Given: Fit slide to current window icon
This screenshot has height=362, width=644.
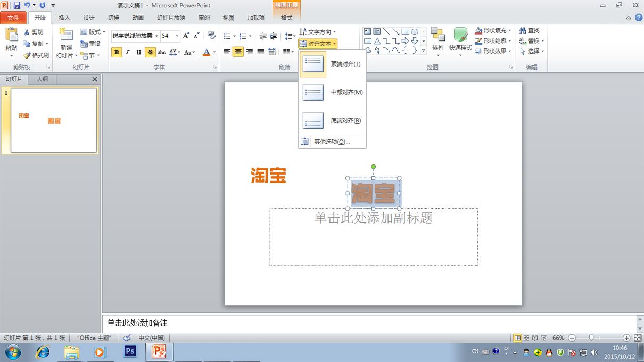Looking at the screenshot, I should coord(638,338).
